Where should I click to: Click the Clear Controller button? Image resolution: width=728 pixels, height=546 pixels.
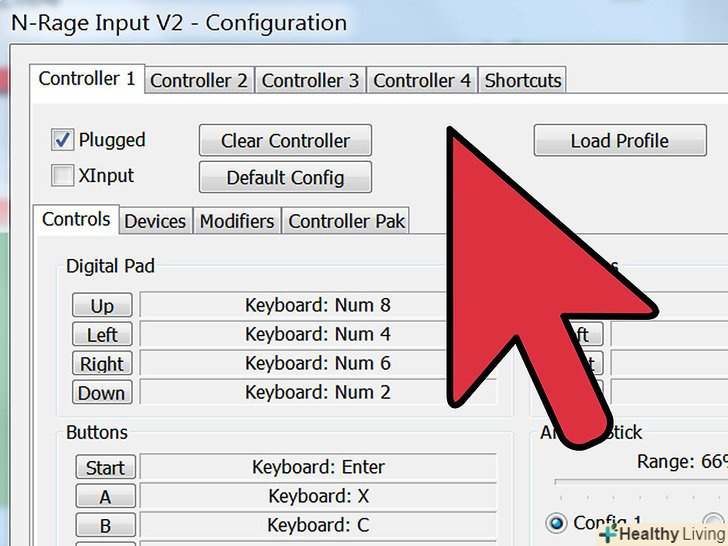(285, 140)
